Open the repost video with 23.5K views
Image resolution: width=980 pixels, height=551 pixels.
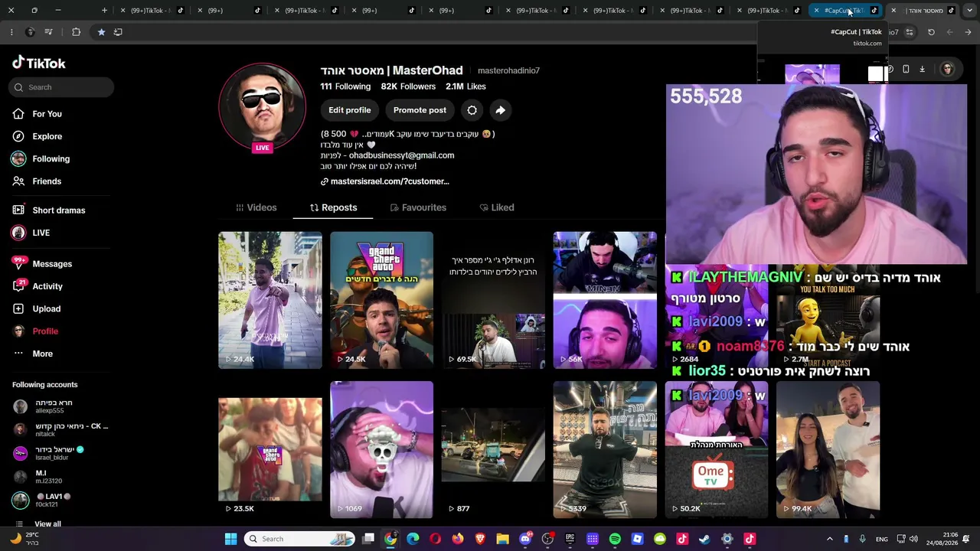[270, 450]
